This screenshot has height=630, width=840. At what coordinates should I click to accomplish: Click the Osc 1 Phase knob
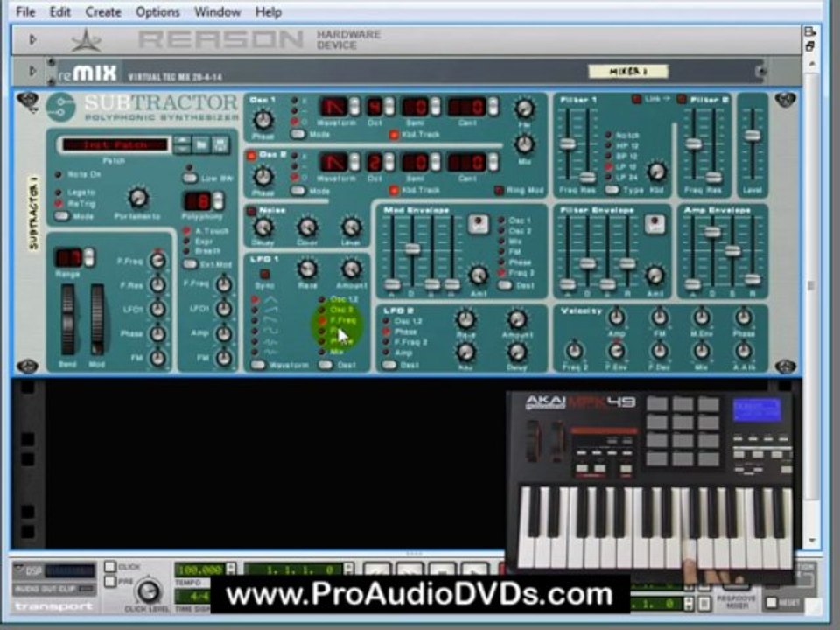pos(263,120)
